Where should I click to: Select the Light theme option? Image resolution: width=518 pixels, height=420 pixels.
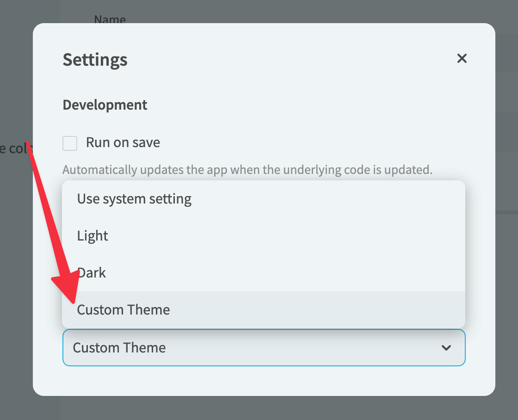pyautogui.click(x=92, y=236)
